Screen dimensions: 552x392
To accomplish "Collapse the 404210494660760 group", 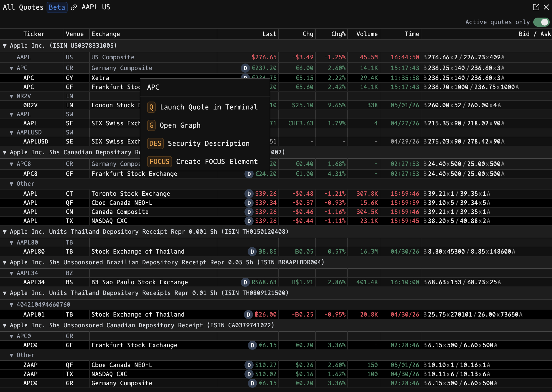I will (x=11, y=305).
